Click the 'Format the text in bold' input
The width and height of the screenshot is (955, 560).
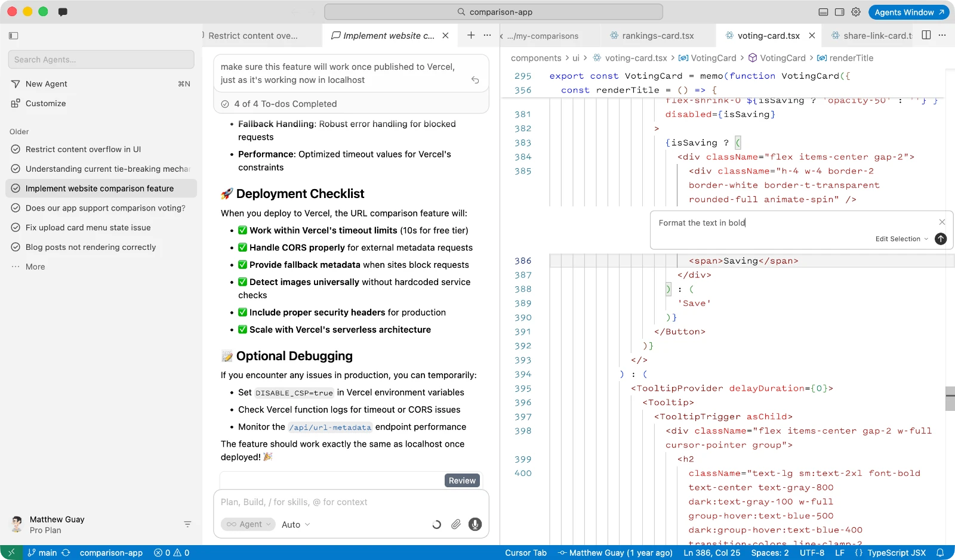pyautogui.click(x=794, y=222)
